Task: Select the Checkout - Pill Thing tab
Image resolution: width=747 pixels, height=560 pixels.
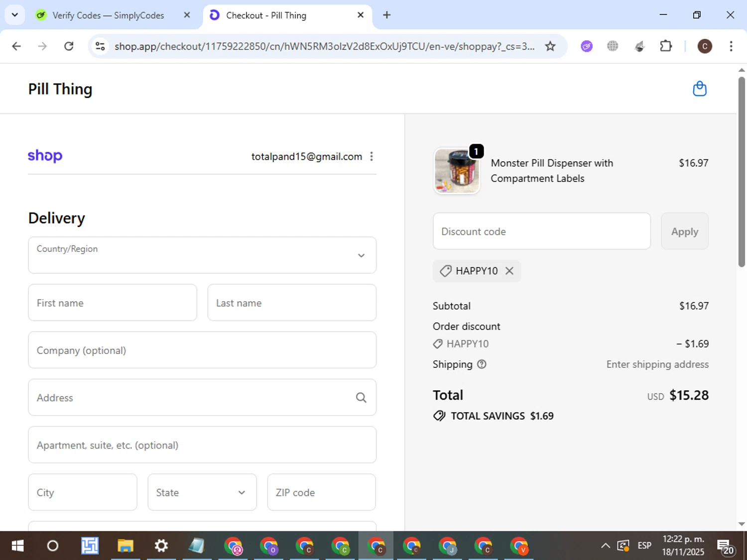Action: (288, 15)
